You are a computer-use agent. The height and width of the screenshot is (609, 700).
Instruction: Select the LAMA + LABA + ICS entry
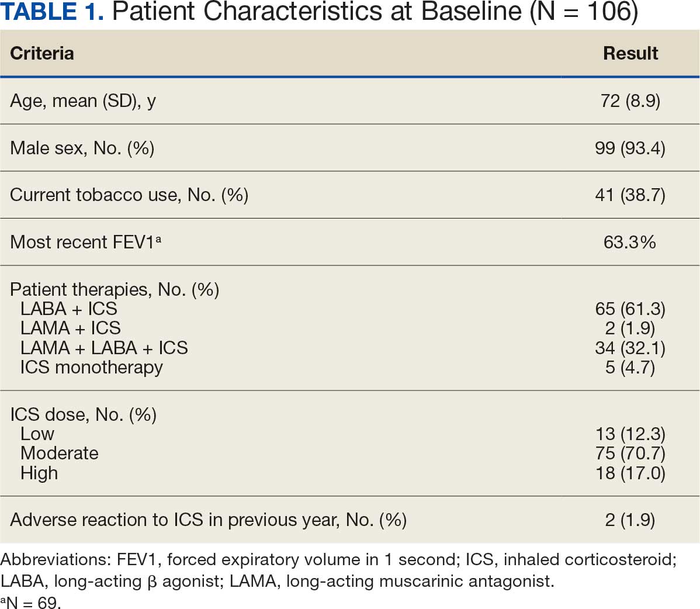click(x=104, y=348)
